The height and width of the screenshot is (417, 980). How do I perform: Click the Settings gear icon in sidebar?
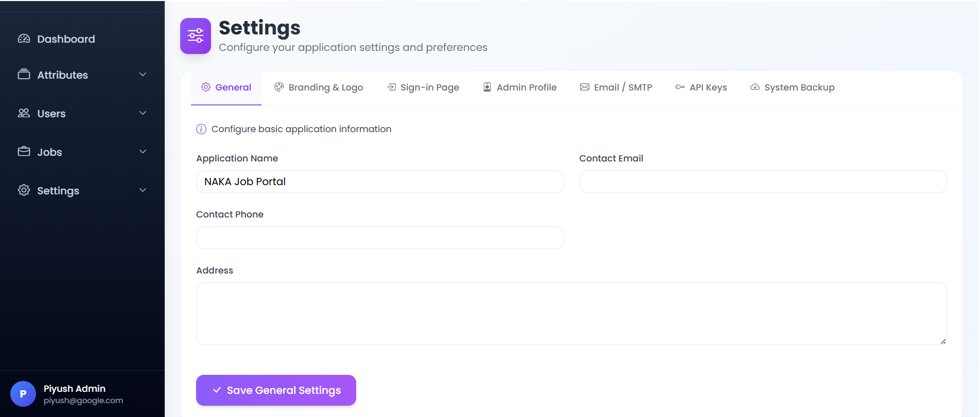(x=24, y=190)
